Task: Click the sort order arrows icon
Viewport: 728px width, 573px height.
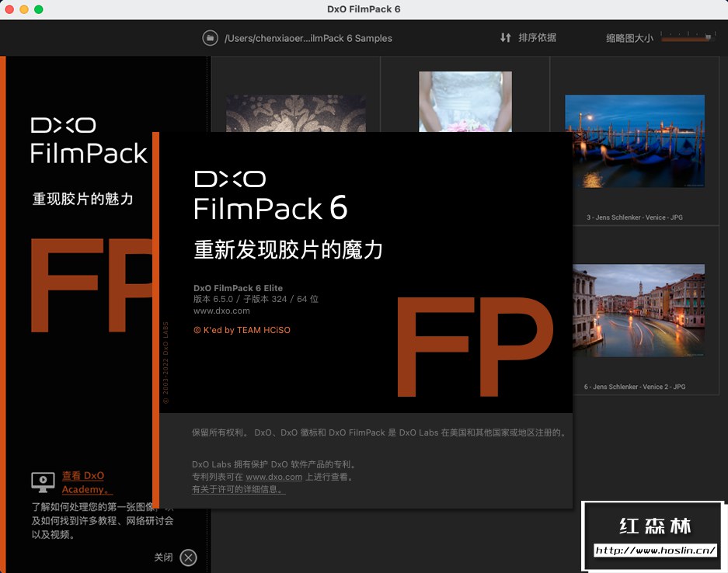Action: 506,37
